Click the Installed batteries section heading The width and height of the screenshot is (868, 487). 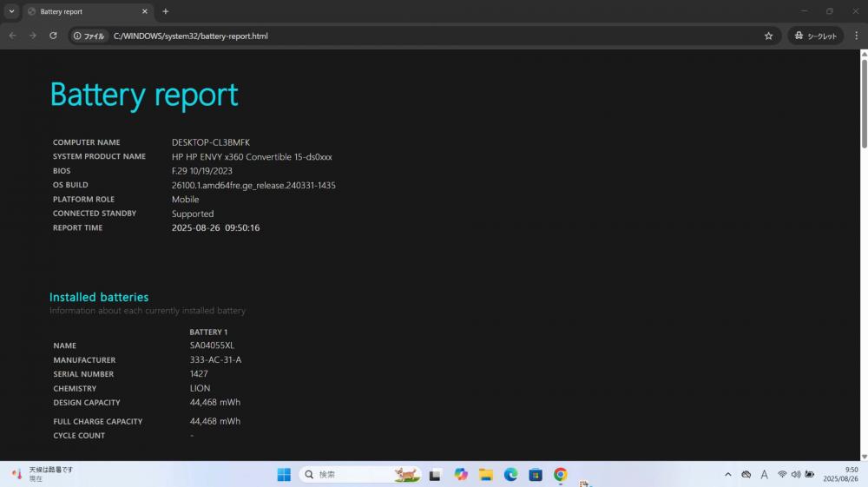click(99, 297)
